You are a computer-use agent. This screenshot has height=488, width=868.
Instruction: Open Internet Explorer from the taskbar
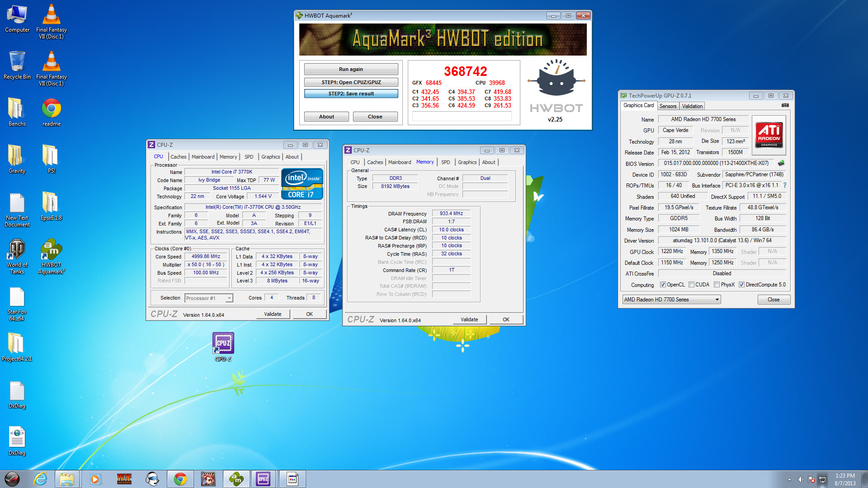click(x=41, y=479)
